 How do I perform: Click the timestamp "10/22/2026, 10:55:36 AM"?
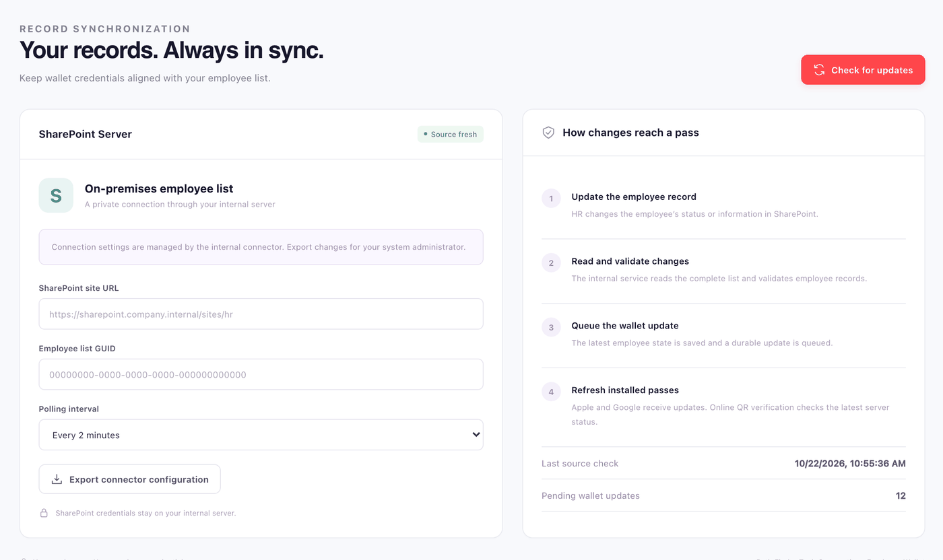[850, 463]
